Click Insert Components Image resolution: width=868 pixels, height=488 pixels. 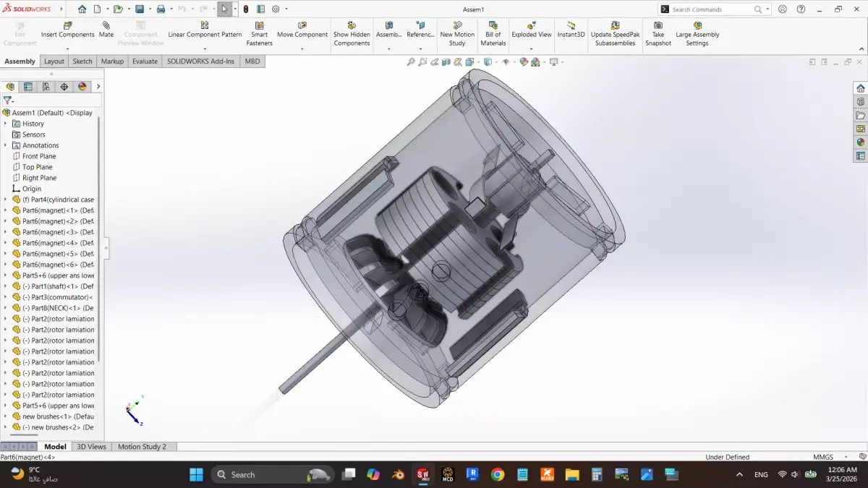pos(68,30)
